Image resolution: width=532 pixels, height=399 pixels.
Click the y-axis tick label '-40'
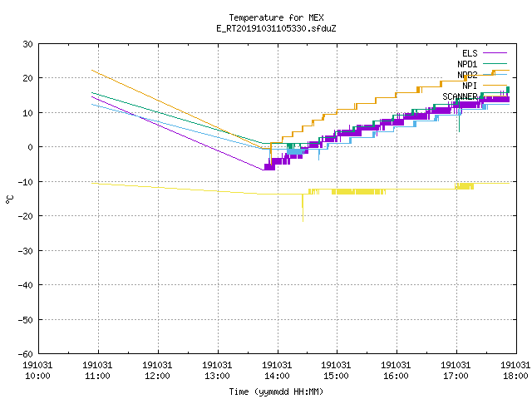26,285
